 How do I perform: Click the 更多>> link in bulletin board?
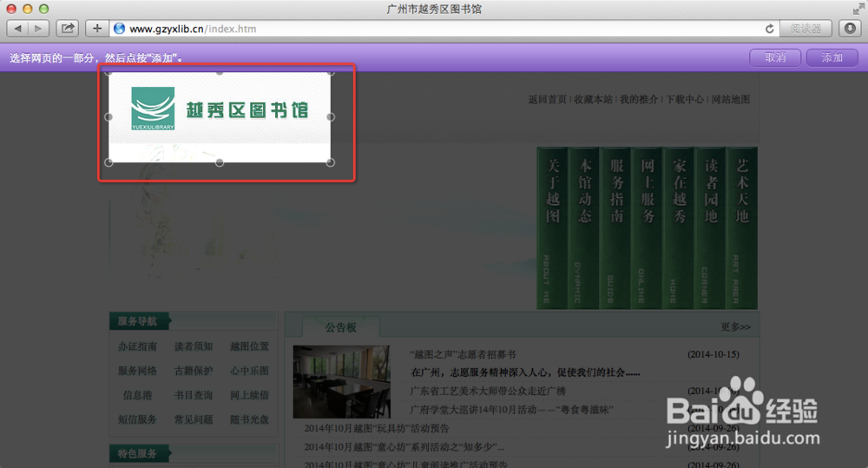click(x=736, y=326)
